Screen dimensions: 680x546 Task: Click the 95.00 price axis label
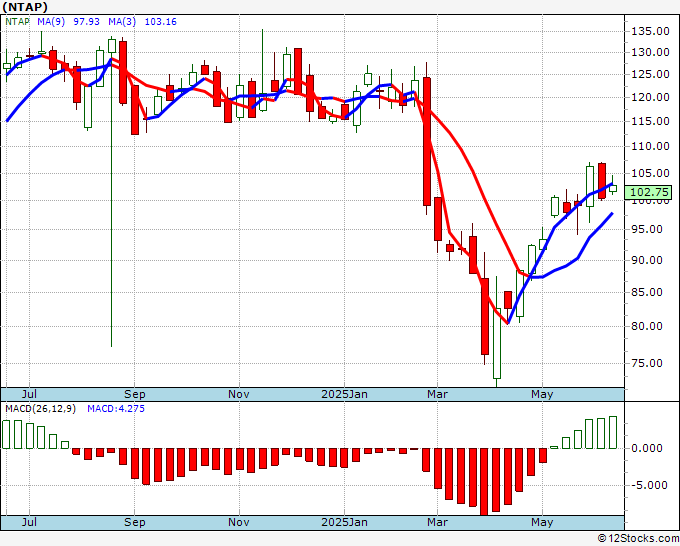(647, 229)
